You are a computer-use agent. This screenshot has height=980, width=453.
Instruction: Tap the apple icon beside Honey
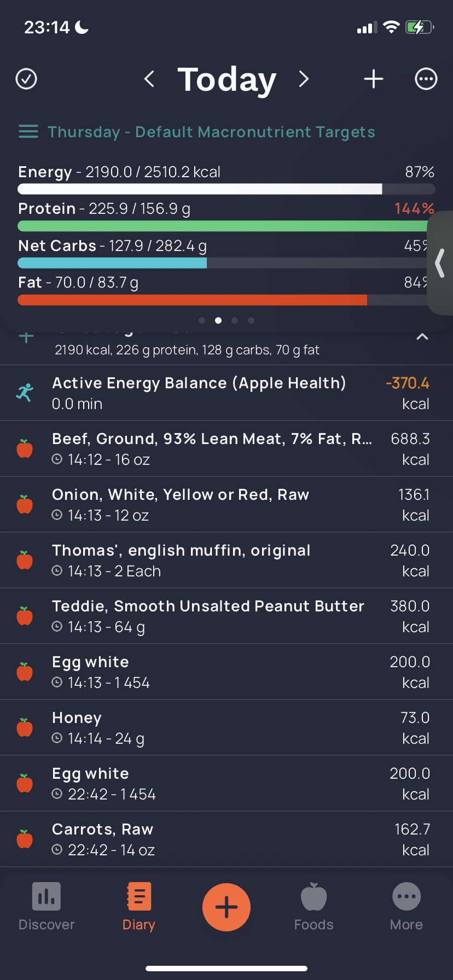25,727
